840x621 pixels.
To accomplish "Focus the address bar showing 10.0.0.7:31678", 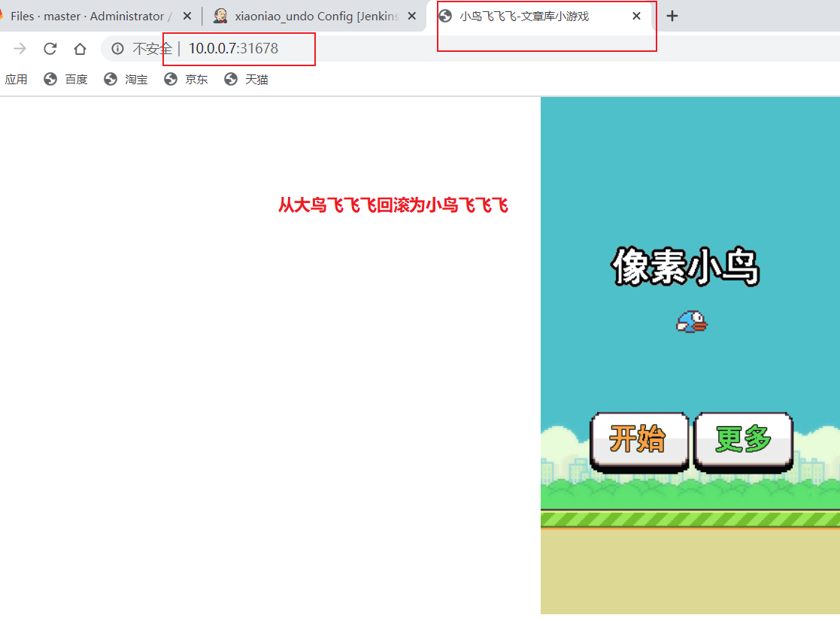I will pyautogui.click(x=233, y=49).
